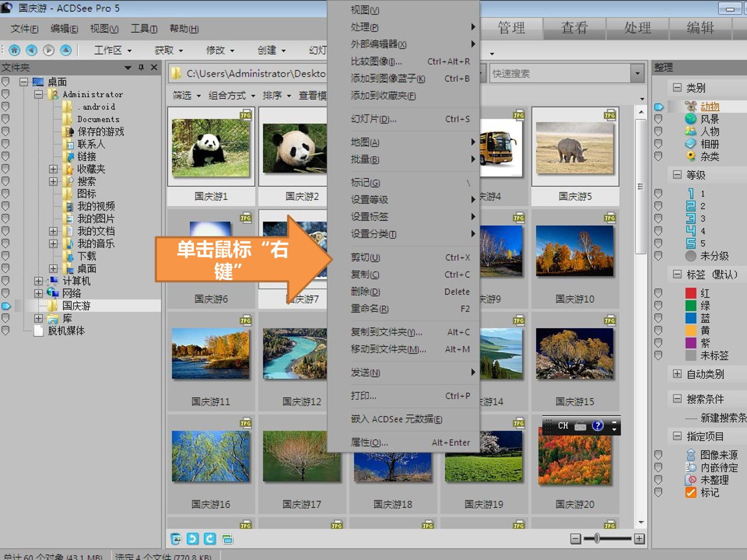Open the 修改 toolbar button
747x560 pixels.
pos(220,50)
